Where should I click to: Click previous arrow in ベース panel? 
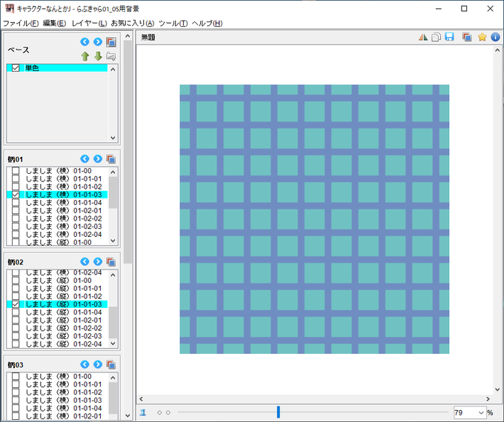click(84, 41)
